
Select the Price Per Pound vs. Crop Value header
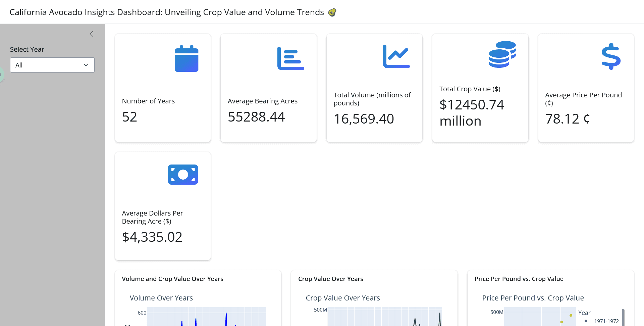(519, 279)
